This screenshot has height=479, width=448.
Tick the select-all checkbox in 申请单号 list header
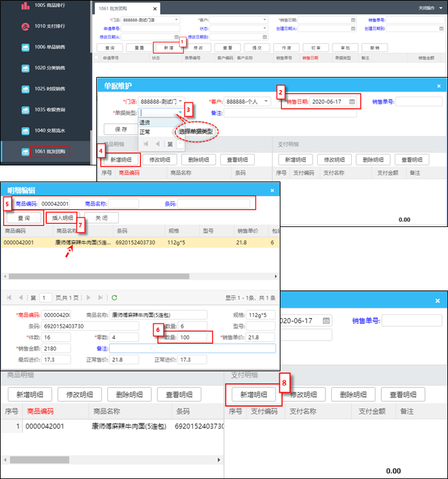pyautogui.click(x=97, y=58)
